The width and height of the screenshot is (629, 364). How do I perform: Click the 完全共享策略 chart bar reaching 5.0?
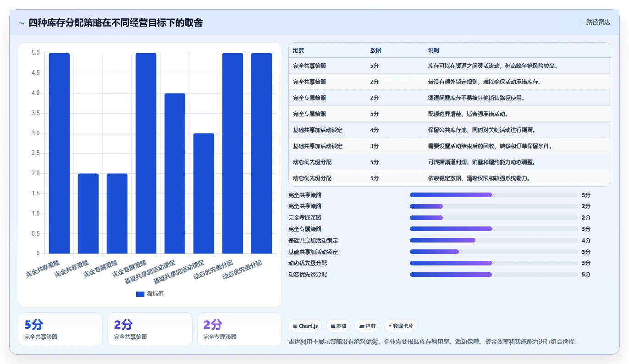pyautogui.click(x=59, y=153)
